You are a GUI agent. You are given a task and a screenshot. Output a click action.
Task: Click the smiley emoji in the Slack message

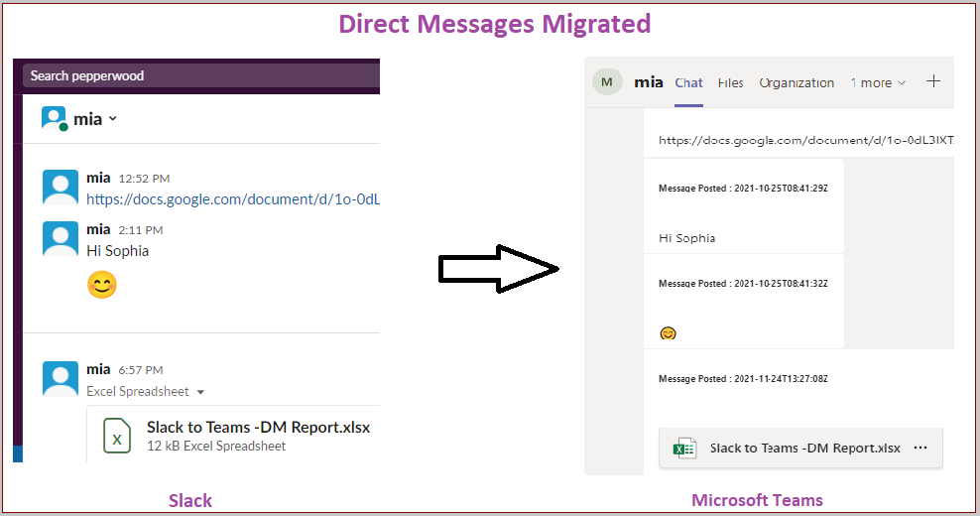(x=102, y=285)
